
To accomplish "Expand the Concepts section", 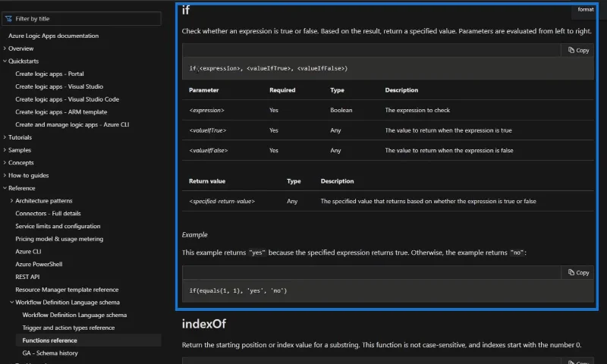I will [5, 162].
